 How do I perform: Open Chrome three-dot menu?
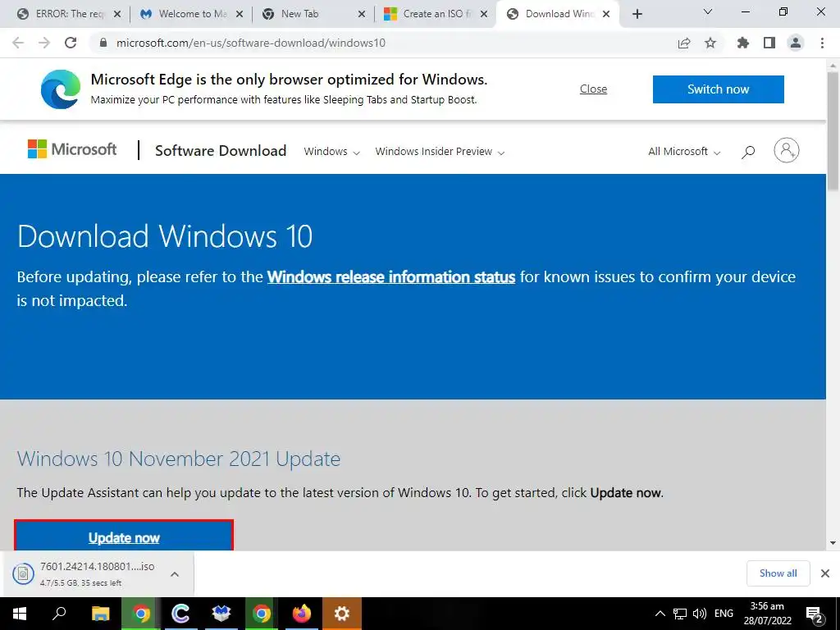tap(822, 43)
